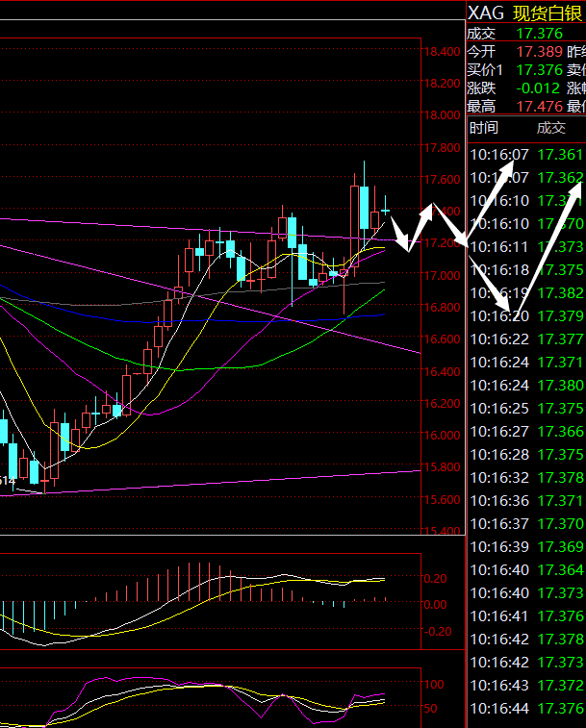Click the XAG 现货白银 instrument title
The height and width of the screenshot is (728, 586).
525,13
